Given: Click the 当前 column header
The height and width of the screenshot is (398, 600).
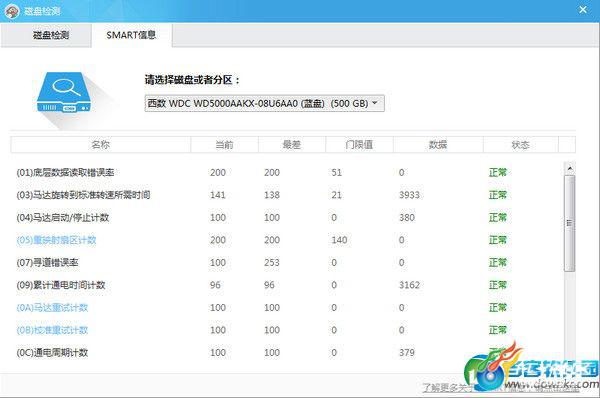Looking at the screenshot, I should tap(224, 145).
